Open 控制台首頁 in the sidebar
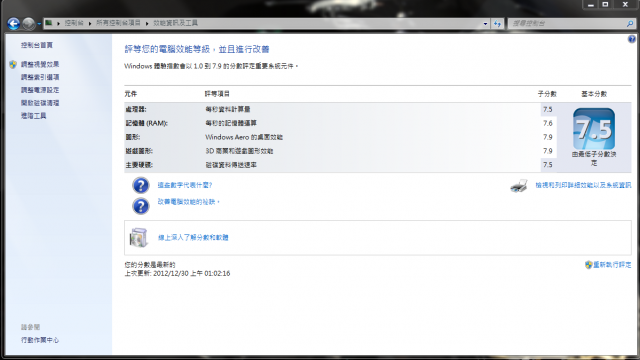The width and height of the screenshot is (640, 360). (x=37, y=45)
